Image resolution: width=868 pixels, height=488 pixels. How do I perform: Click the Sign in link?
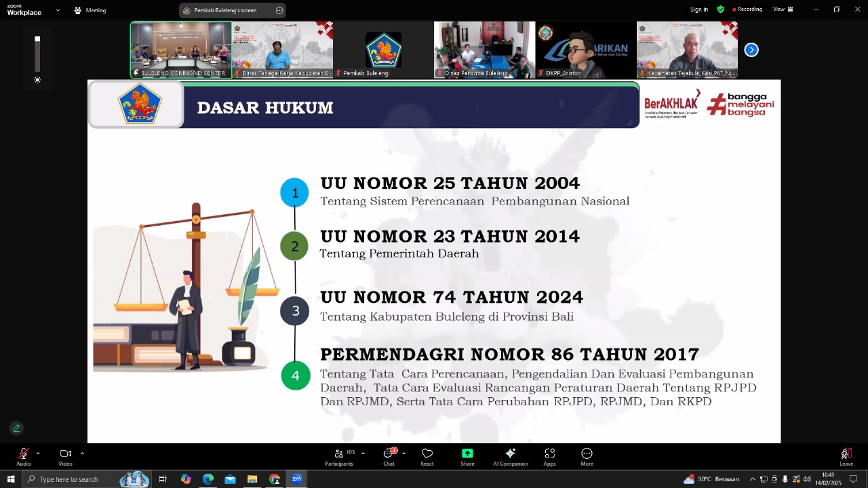698,9
